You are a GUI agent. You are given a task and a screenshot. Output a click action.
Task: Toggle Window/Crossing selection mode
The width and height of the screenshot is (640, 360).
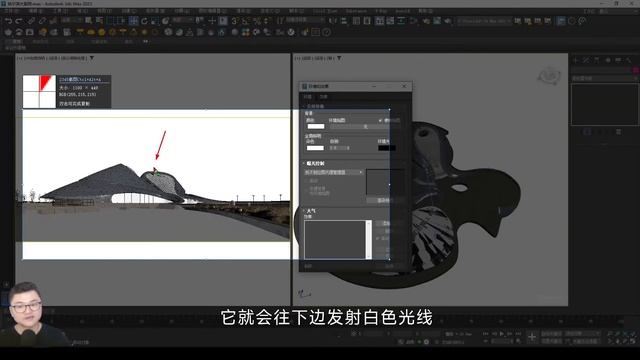(x=121, y=20)
